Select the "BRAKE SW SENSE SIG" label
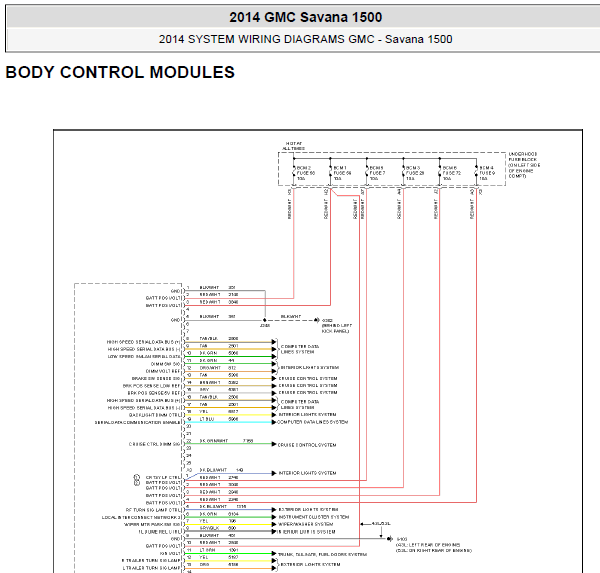Viewport: 600px width, 573px height. tap(156, 379)
